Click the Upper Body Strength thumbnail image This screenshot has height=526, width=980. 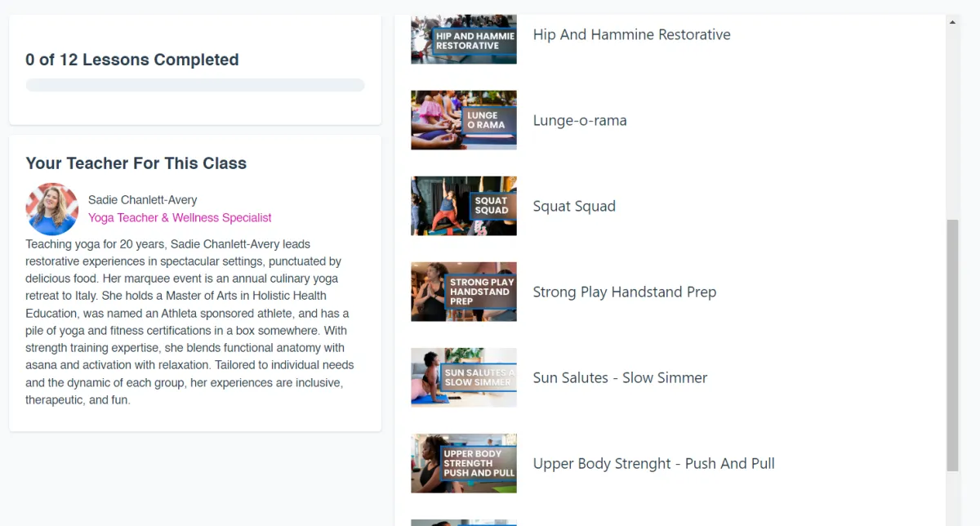click(x=464, y=463)
